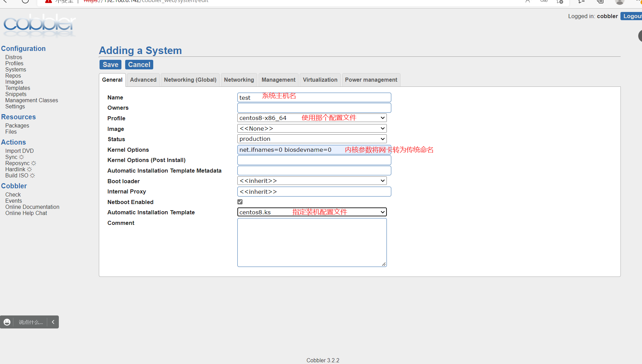
Task: Open the Check page
Action: [13, 195]
